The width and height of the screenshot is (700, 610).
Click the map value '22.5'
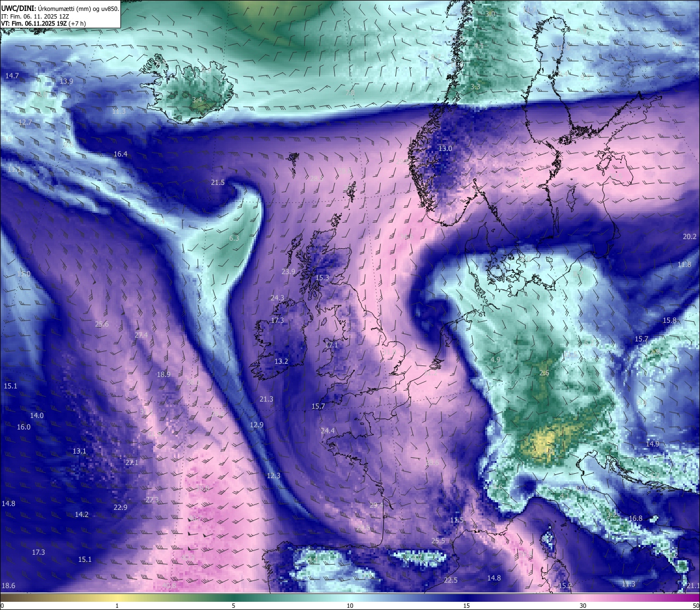coord(451,580)
